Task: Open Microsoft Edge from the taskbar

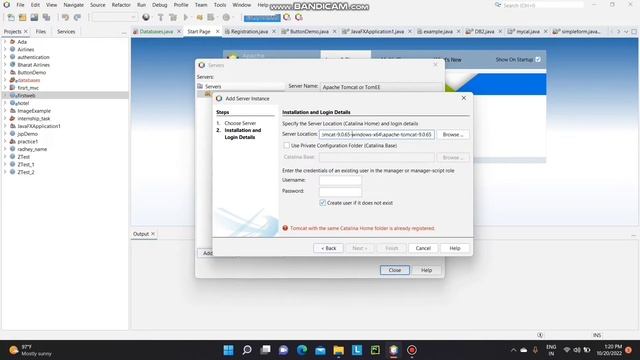Action: click(302, 350)
